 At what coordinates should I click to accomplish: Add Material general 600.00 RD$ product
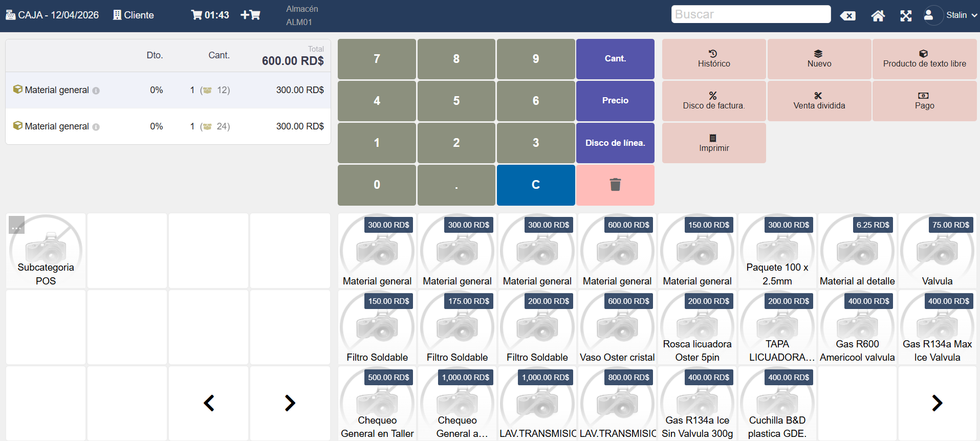[x=617, y=251]
